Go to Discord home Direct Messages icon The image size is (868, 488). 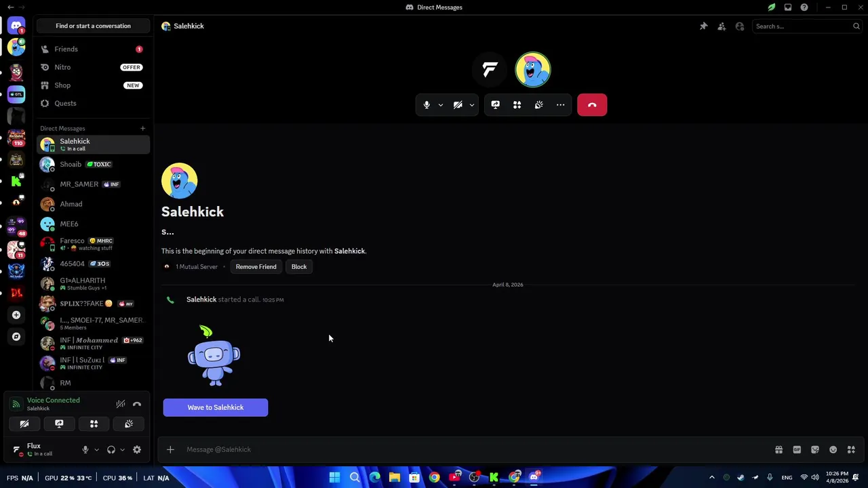16,26
